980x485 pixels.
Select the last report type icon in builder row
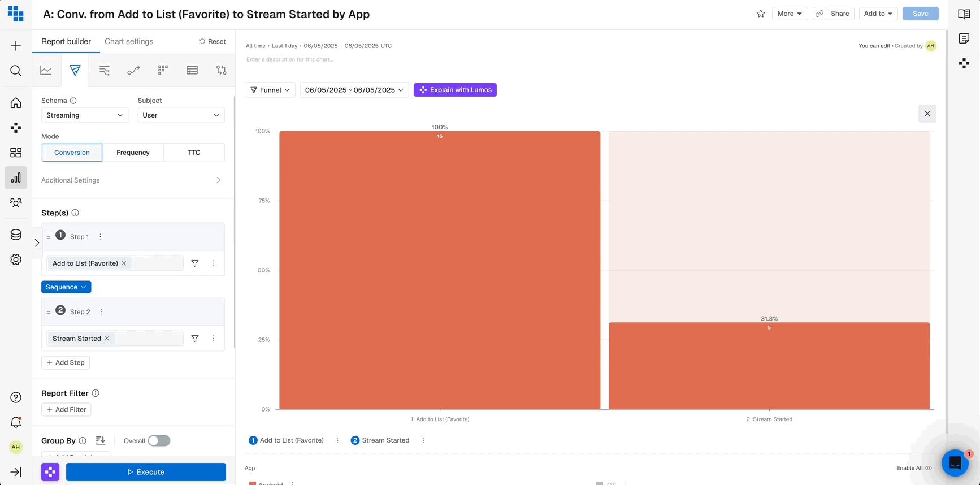coord(222,70)
